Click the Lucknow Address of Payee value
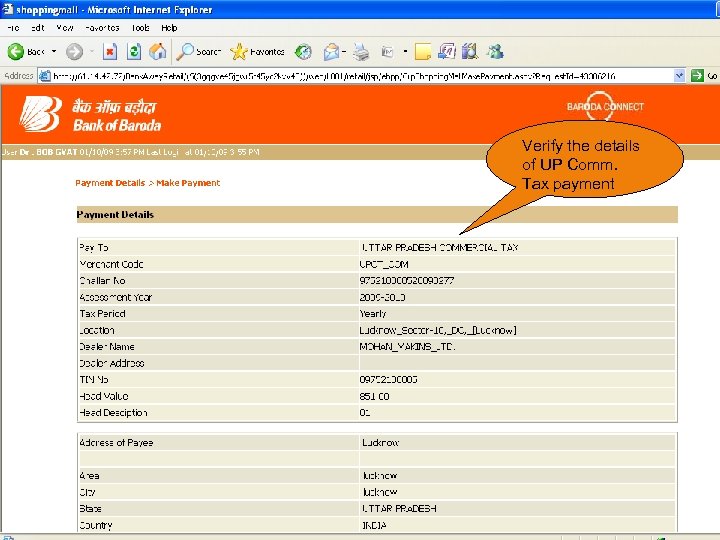 (x=380, y=443)
